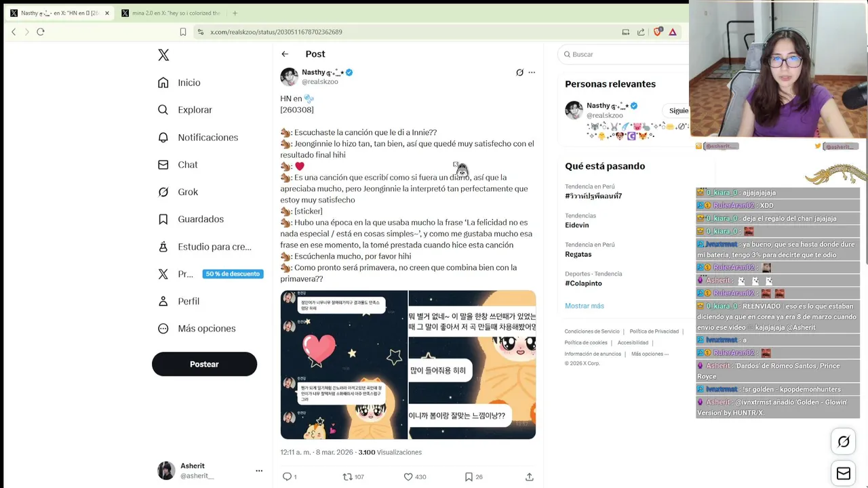The image size is (868, 488).
Task: Click @realskzoo handle under post author
Action: tap(320, 82)
